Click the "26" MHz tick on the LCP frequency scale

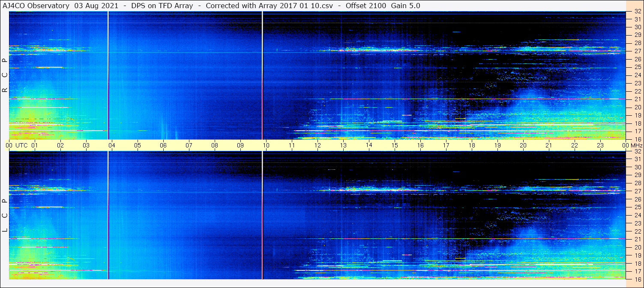tap(637, 199)
